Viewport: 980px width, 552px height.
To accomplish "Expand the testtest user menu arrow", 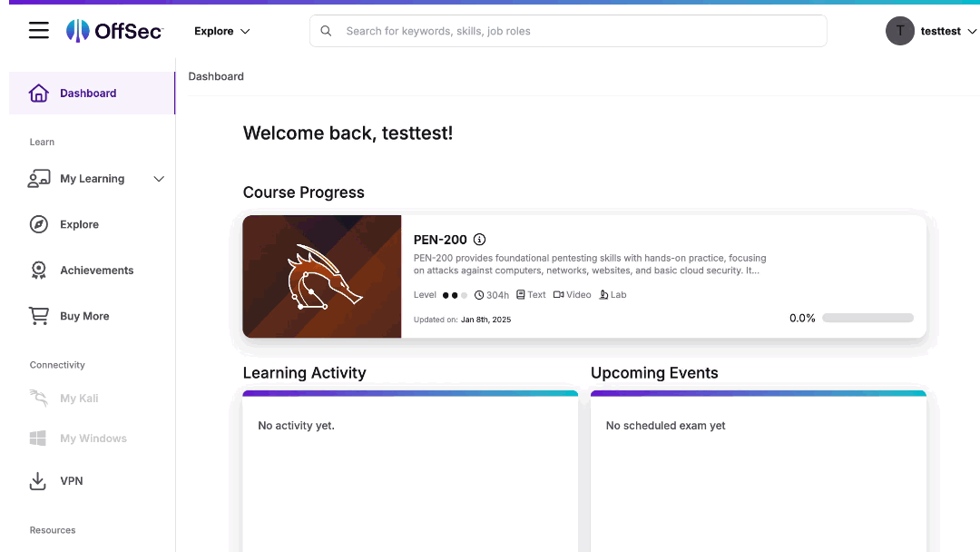I will tap(972, 31).
